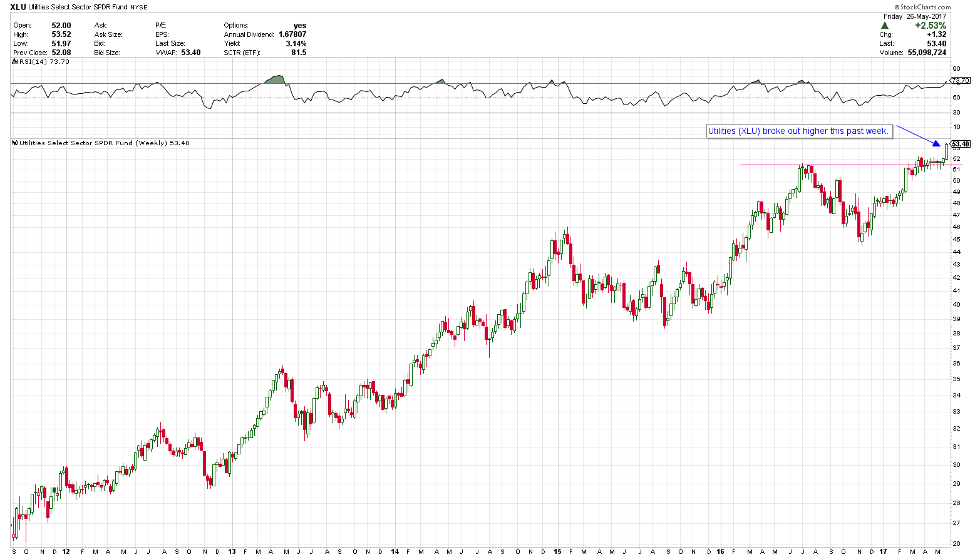The image size is (980, 557).
Task: Click the price axis label 26
Action: pos(956,544)
